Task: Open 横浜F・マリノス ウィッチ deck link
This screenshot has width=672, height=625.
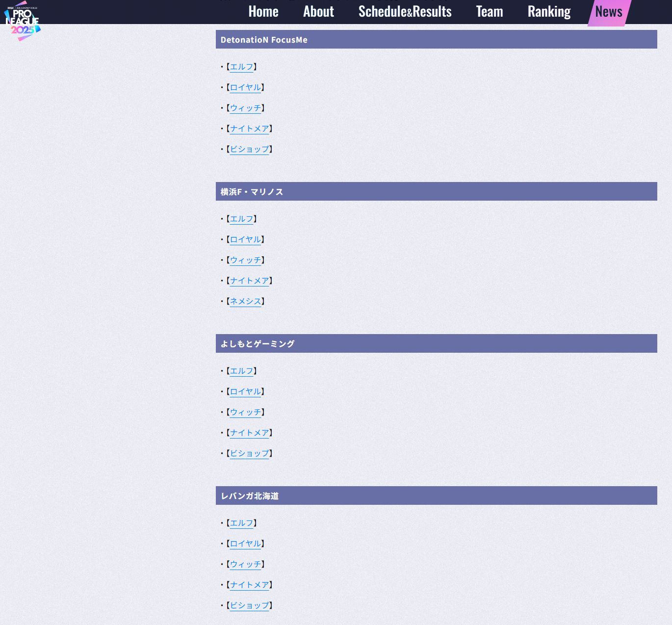Action: (x=245, y=260)
